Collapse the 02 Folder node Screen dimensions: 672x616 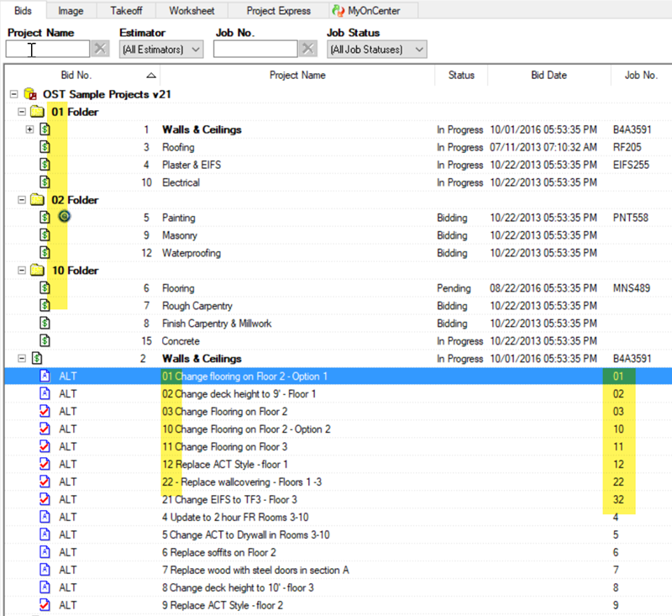point(22,200)
